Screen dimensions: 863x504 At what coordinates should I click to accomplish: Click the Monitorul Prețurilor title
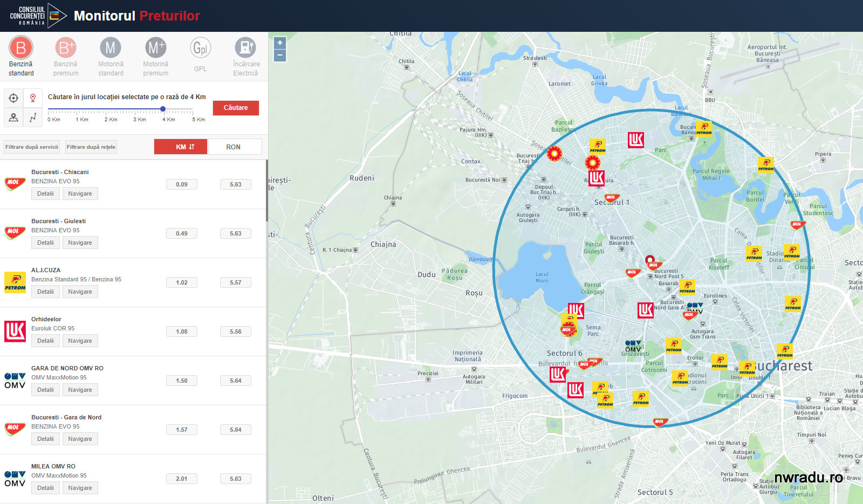pos(137,16)
